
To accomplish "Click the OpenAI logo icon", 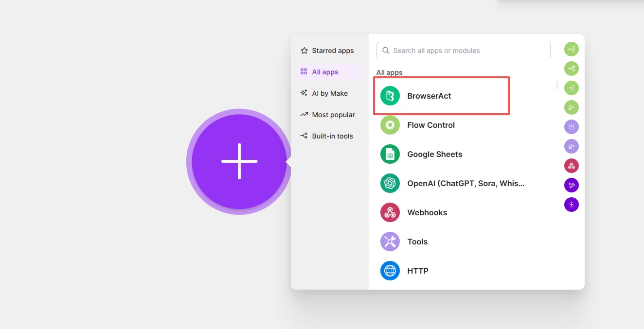I will click(390, 183).
